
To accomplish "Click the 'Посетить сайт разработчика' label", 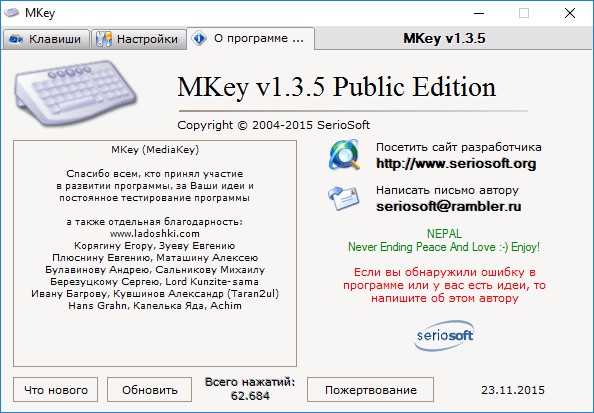I will coord(458,147).
